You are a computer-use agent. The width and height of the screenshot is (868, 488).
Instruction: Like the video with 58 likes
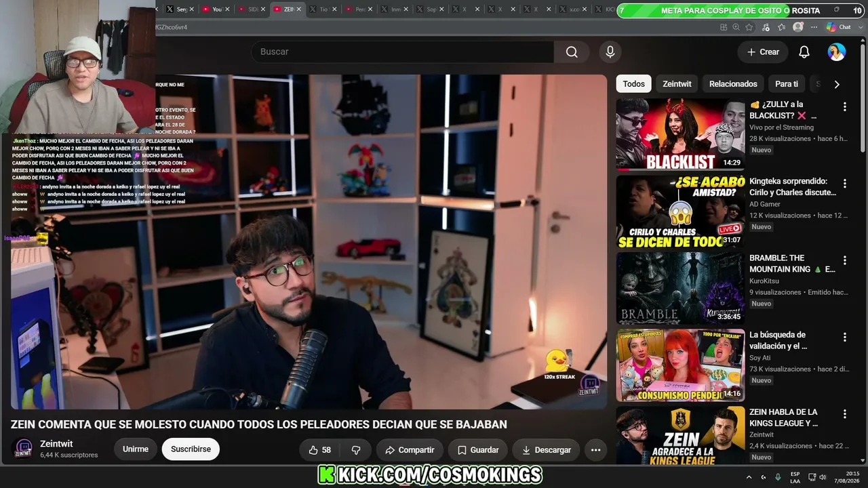[x=319, y=450]
